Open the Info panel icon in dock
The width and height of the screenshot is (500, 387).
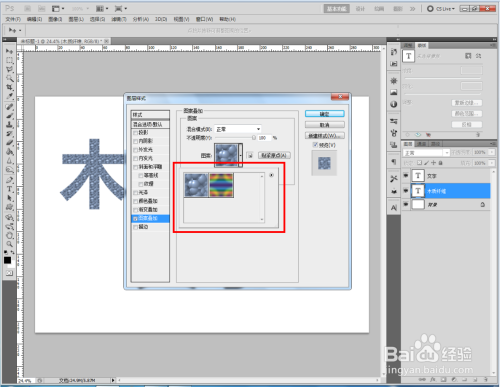coord(394,104)
